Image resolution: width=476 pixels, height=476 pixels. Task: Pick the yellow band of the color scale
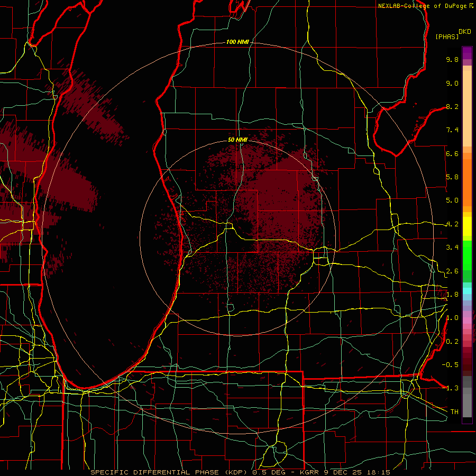(467, 226)
